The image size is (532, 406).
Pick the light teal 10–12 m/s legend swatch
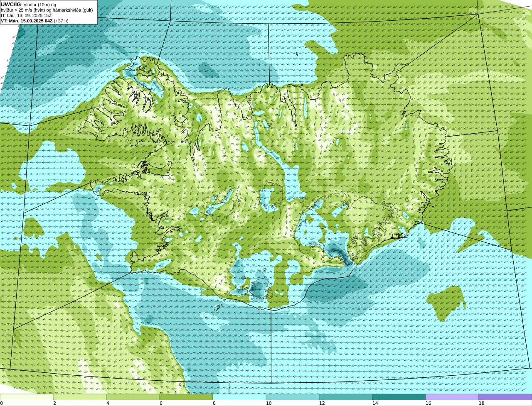click(x=293, y=397)
